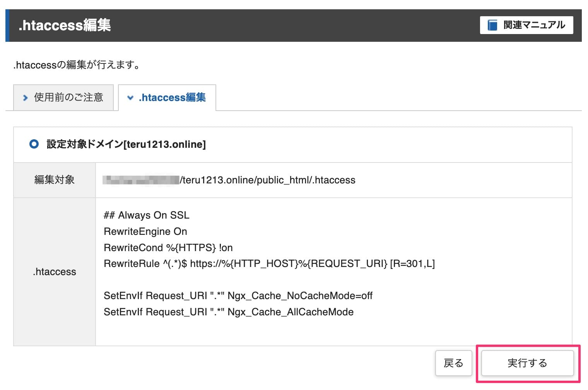Click the SetEnvIf Ngx_Cache_NoCacheMode line
The width and height of the screenshot is (588, 390).
pyautogui.click(x=238, y=296)
